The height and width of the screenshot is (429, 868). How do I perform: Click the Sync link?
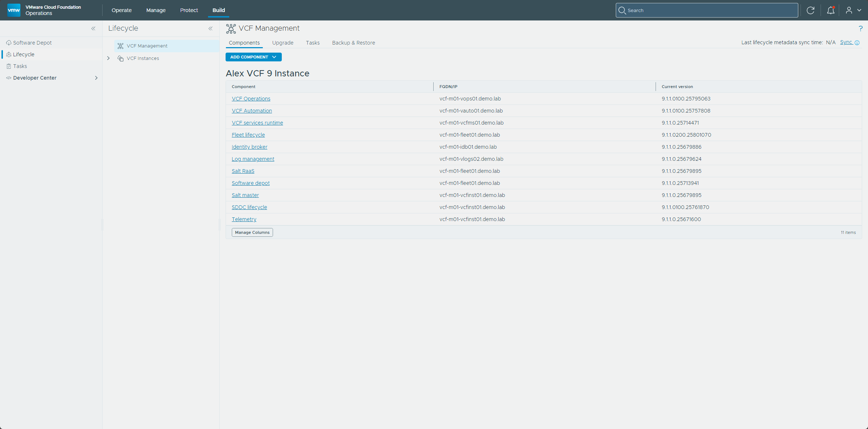846,42
